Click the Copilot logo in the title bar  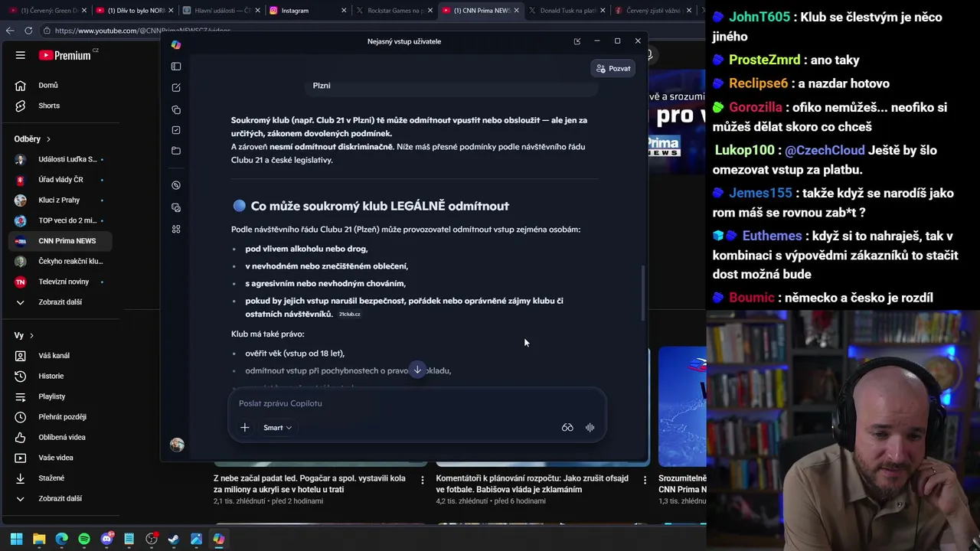click(x=176, y=44)
